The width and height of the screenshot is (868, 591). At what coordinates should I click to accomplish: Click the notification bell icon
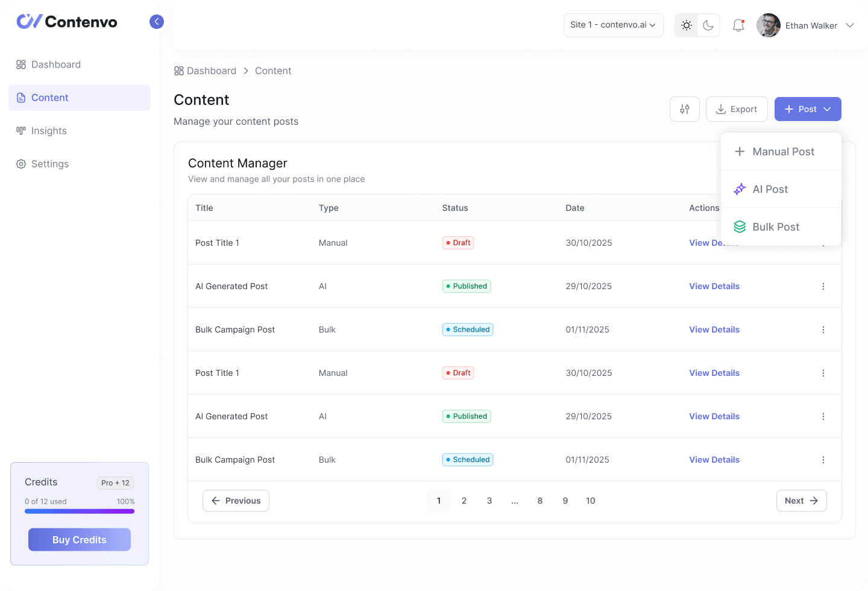[x=737, y=25]
